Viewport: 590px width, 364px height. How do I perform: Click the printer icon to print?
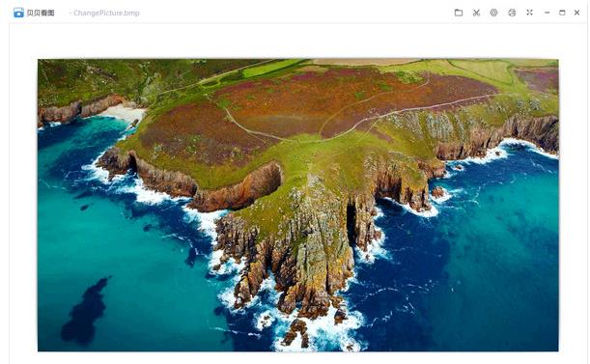512,13
